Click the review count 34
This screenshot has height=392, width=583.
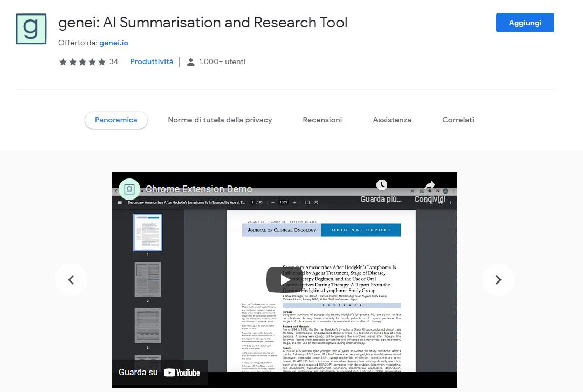tap(114, 61)
